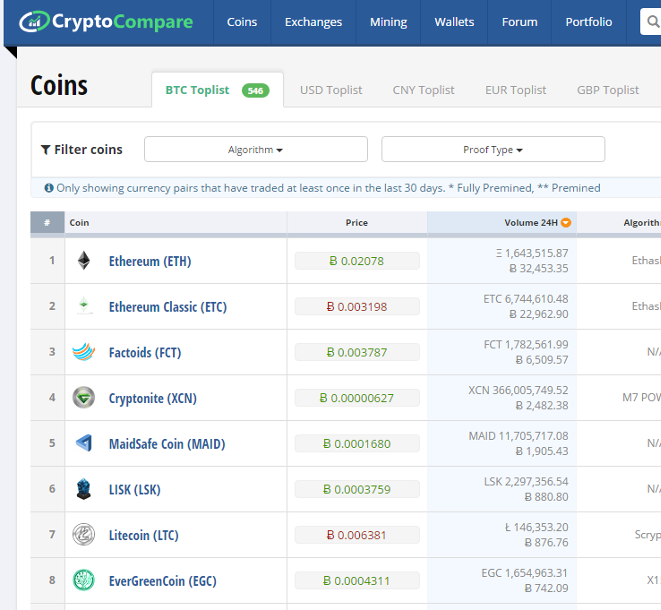Click the Litecoin silver coin icon

83,535
